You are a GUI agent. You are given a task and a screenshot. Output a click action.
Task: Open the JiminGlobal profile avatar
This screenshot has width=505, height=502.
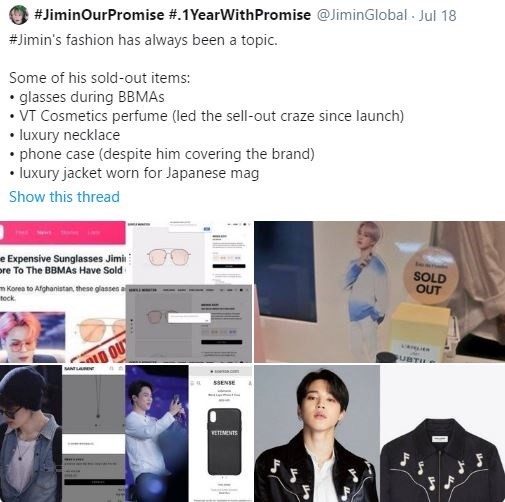(18, 15)
